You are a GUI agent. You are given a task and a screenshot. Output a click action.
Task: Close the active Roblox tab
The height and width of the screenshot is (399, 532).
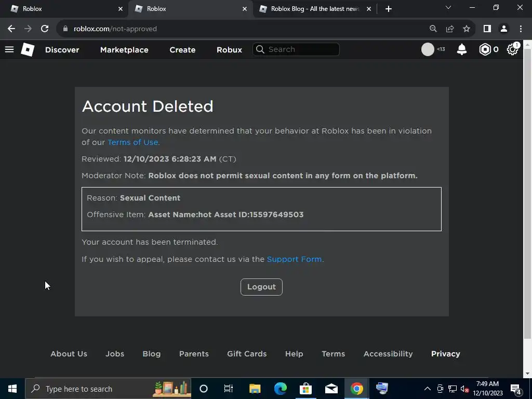click(x=245, y=9)
